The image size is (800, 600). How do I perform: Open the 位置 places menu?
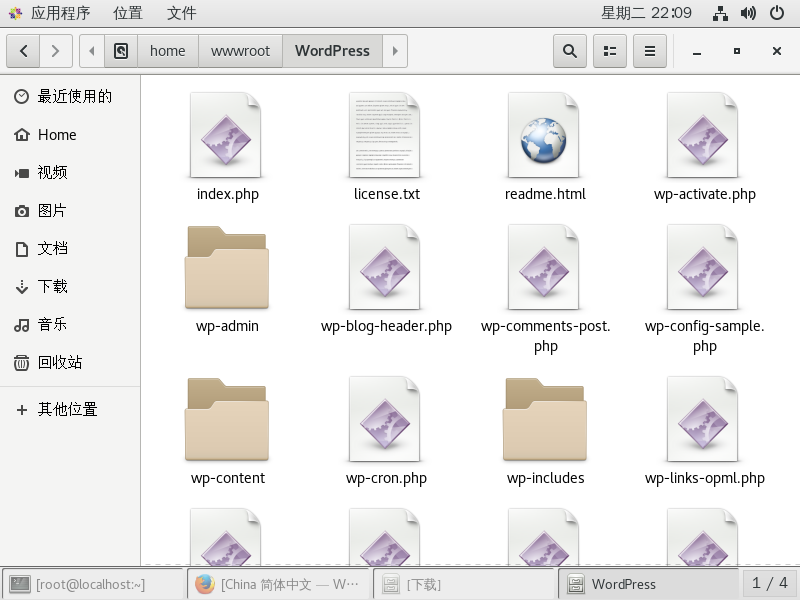(128, 13)
